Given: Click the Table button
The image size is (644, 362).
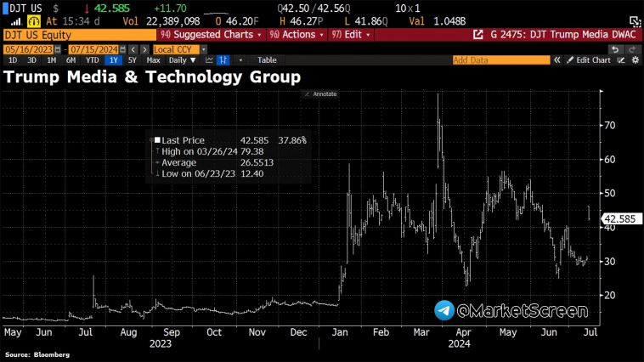Looking at the screenshot, I should [267, 60].
